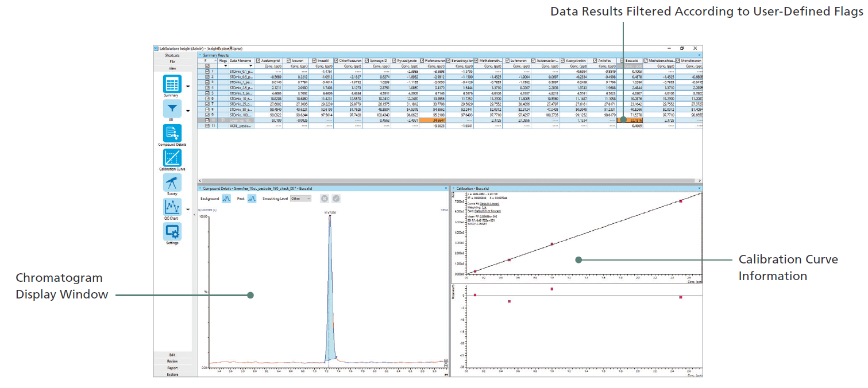Select the Survey telescope icon

tap(172, 183)
